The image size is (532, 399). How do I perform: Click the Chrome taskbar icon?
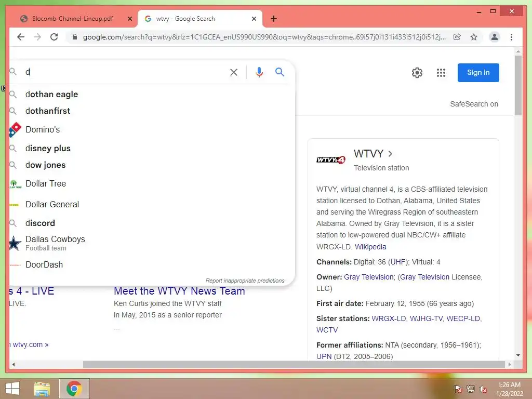pyautogui.click(x=74, y=389)
